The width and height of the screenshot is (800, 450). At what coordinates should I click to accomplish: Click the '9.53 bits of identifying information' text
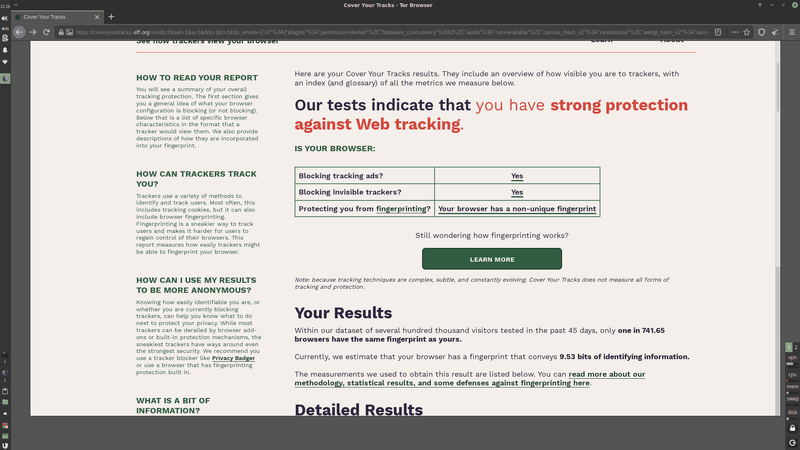point(624,357)
